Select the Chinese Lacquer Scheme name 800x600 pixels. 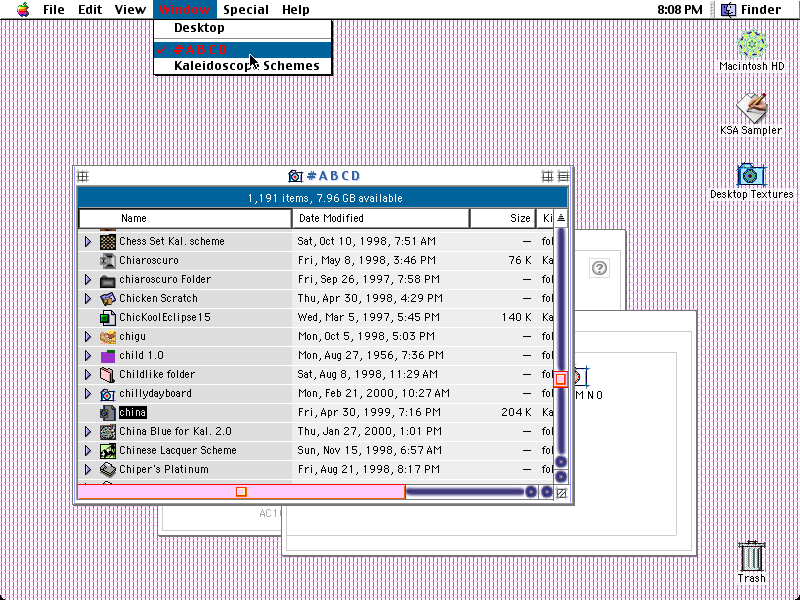pyautogui.click(x=178, y=451)
